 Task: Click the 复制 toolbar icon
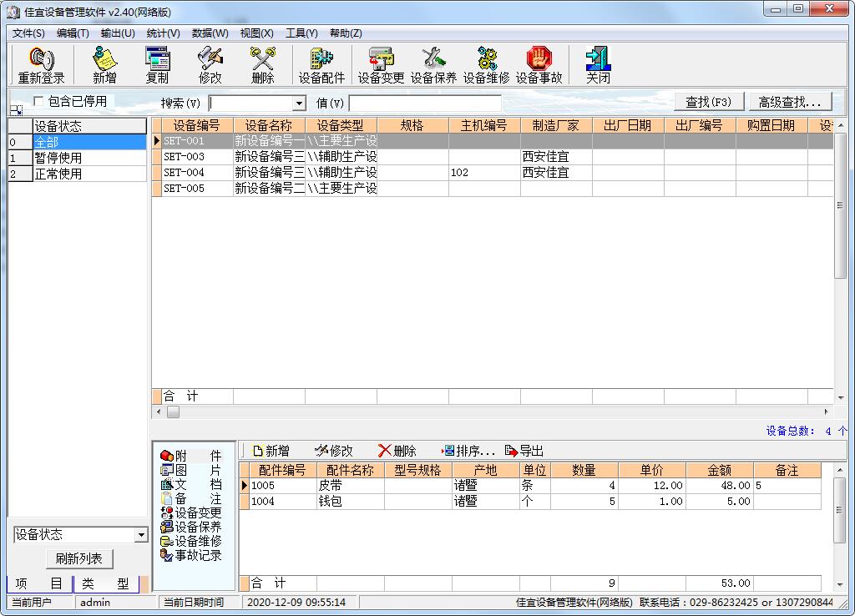[x=157, y=65]
